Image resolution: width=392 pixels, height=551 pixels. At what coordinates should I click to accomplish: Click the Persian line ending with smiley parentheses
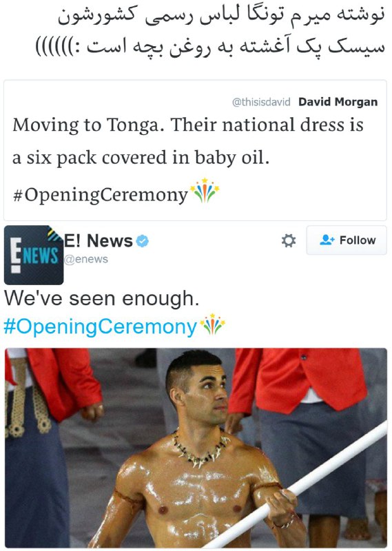(210, 47)
